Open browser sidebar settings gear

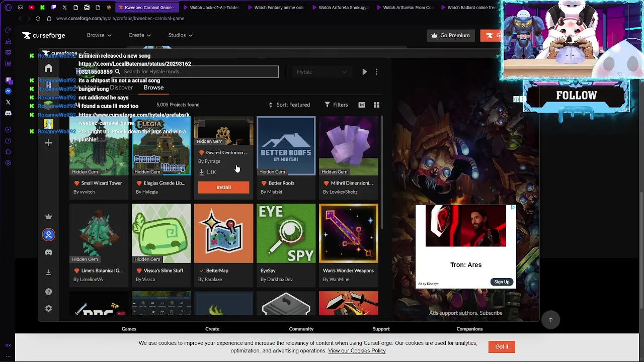point(8,163)
